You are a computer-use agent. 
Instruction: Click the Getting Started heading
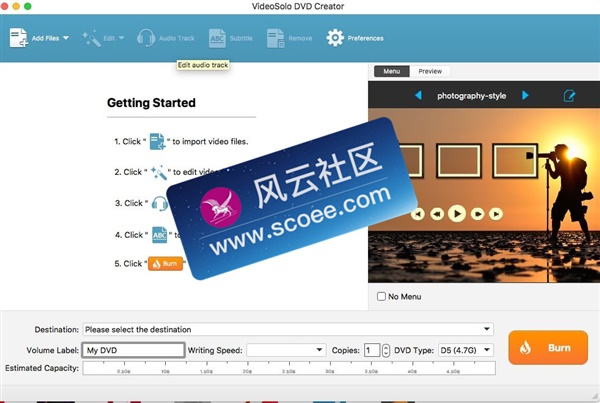coord(151,103)
